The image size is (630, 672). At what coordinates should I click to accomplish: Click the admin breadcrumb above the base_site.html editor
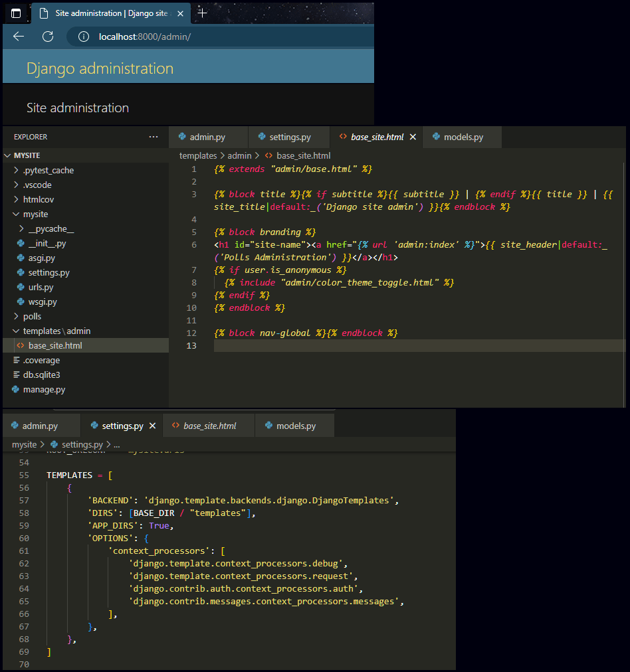238,155
